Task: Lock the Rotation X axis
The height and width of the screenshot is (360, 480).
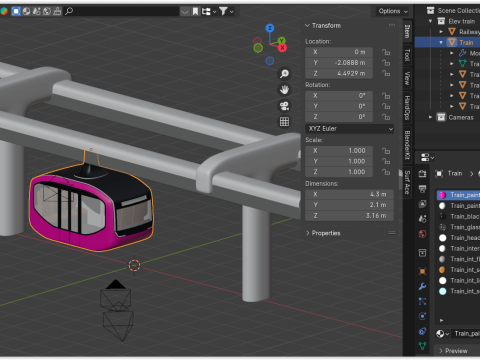Action: tap(386, 96)
